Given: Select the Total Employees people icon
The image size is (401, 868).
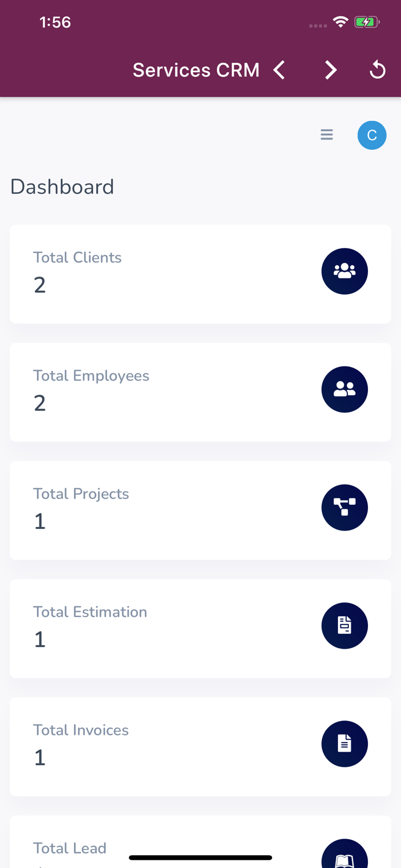Looking at the screenshot, I should (x=345, y=389).
